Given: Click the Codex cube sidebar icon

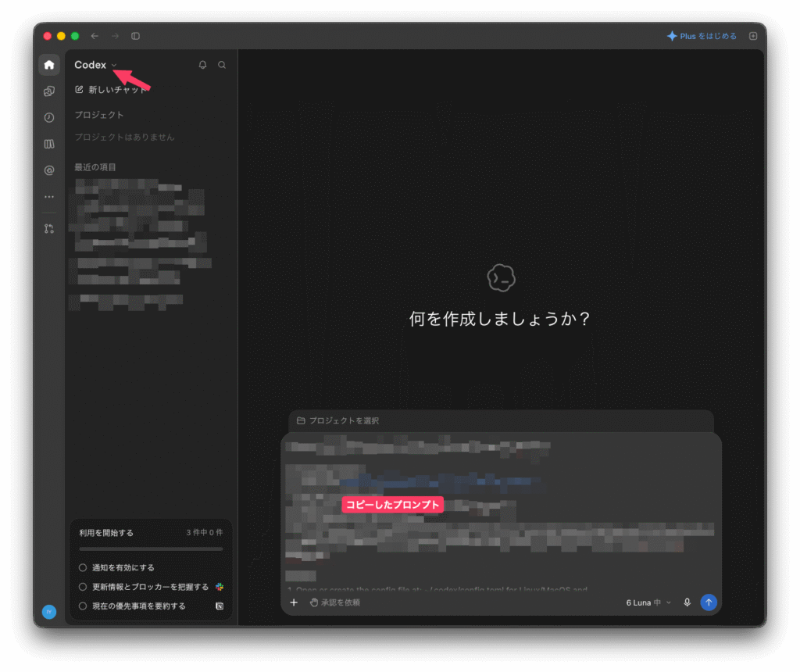Looking at the screenshot, I should tap(49, 91).
